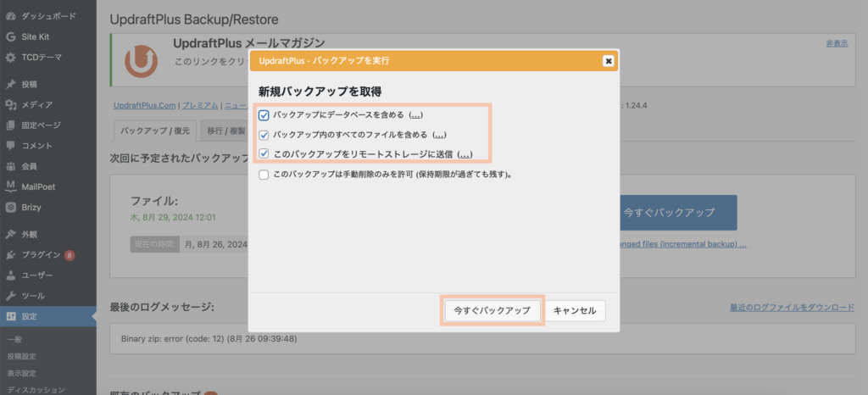Click the 現在の時間 label
The height and width of the screenshot is (395, 868).
(x=155, y=243)
